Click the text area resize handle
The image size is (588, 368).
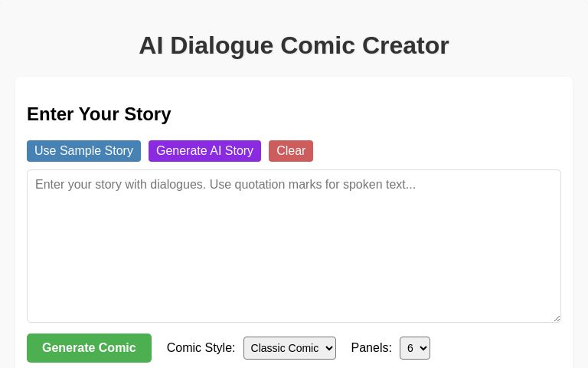[x=557, y=318]
